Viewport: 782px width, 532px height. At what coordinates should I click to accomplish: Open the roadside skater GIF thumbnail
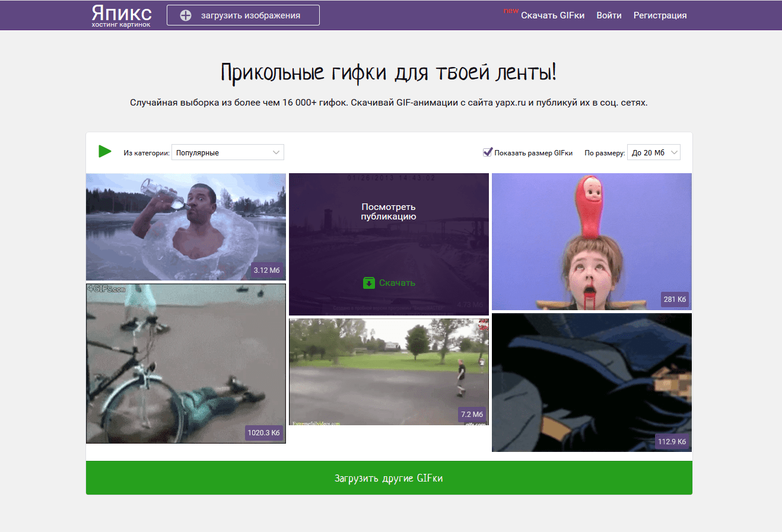[389, 372]
